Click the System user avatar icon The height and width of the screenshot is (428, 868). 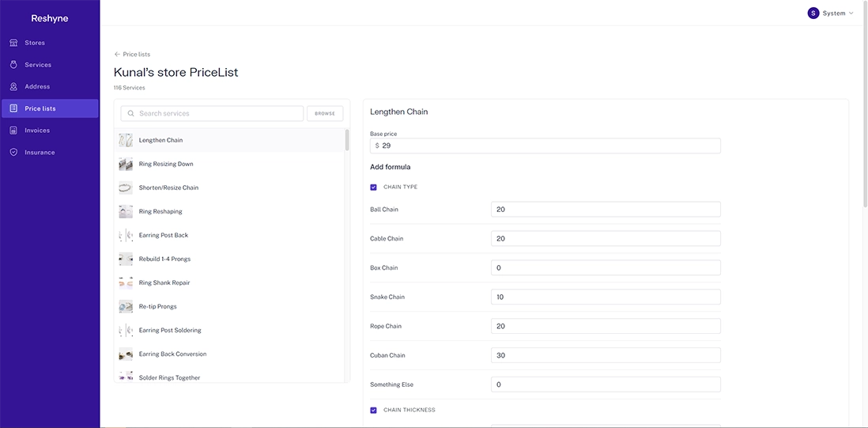(x=813, y=13)
